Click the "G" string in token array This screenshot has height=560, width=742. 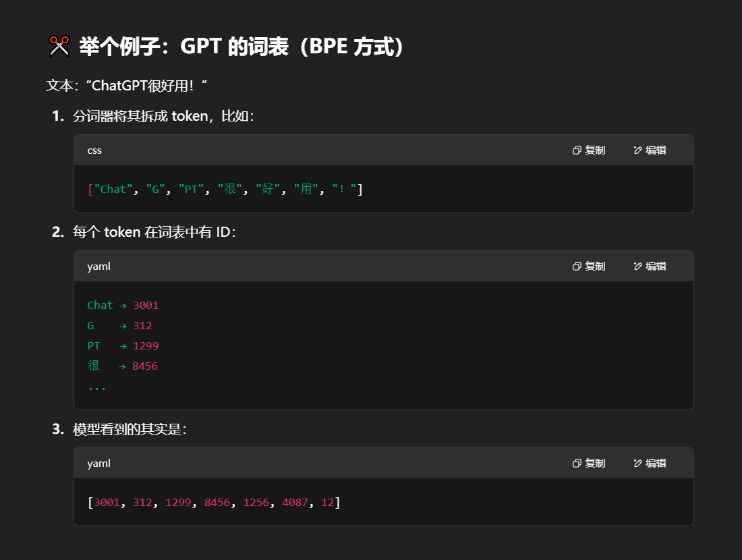[x=156, y=190]
